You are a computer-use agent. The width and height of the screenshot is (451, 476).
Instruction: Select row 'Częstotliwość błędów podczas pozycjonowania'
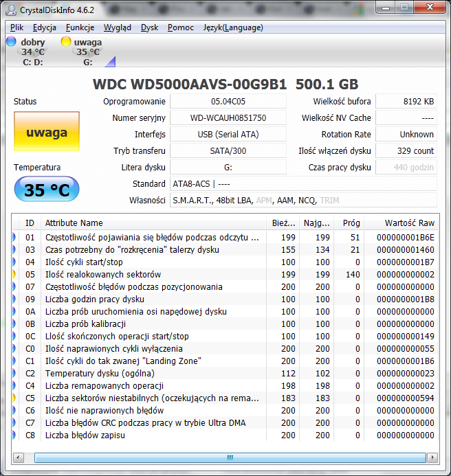(225, 287)
